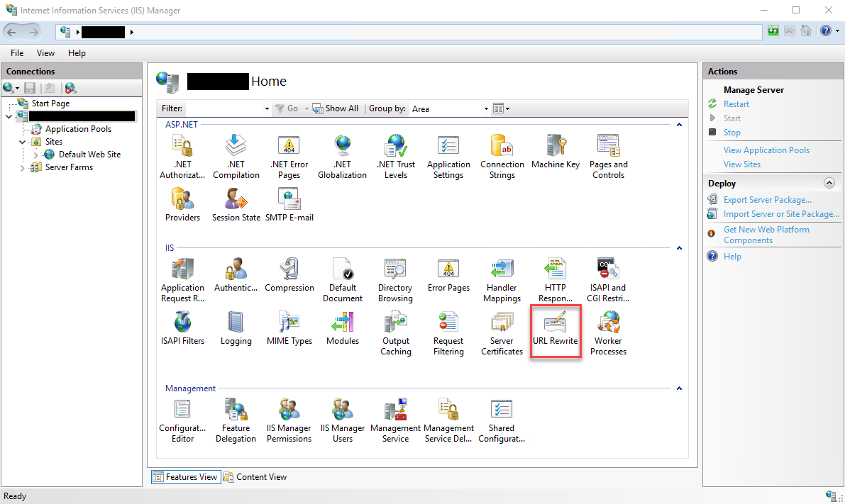Collapse the Sites tree node
The width and height of the screenshot is (845, 504).
coord(22,142)
